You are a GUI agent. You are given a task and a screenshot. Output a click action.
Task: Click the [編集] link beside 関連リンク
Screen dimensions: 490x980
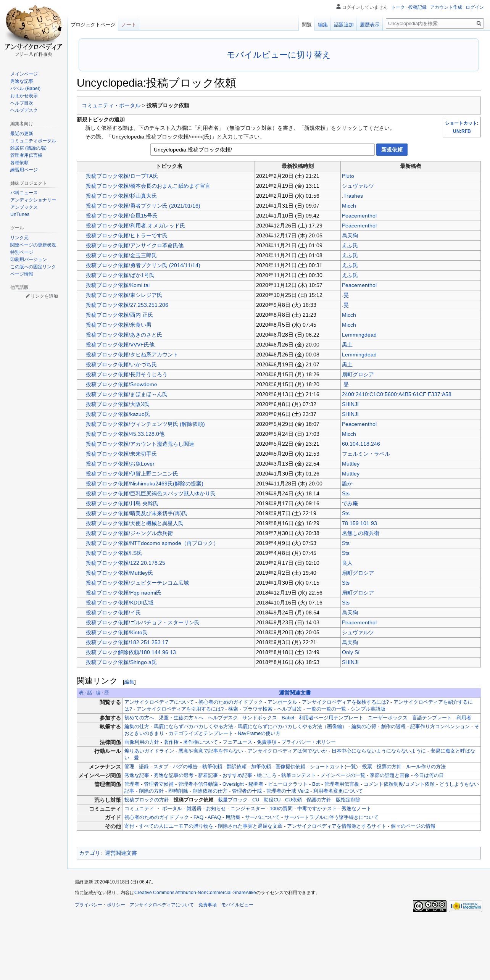click(x=129, y=682)
